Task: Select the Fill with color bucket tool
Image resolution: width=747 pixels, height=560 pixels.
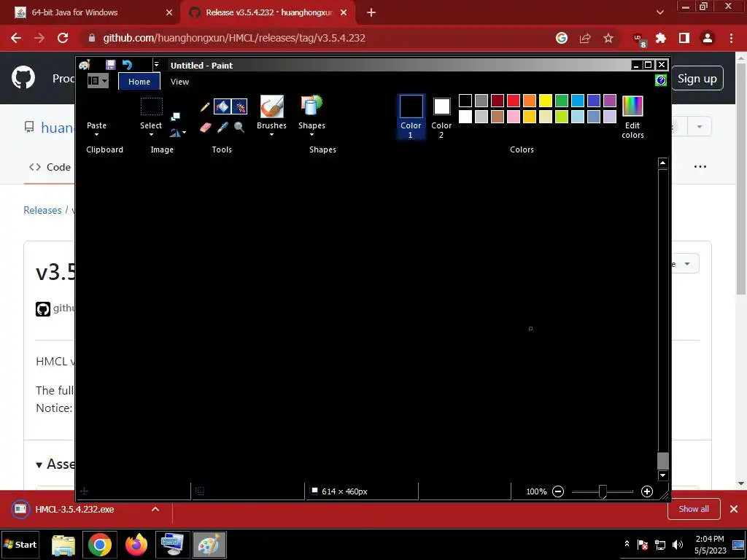Action: tap(222, 106)
